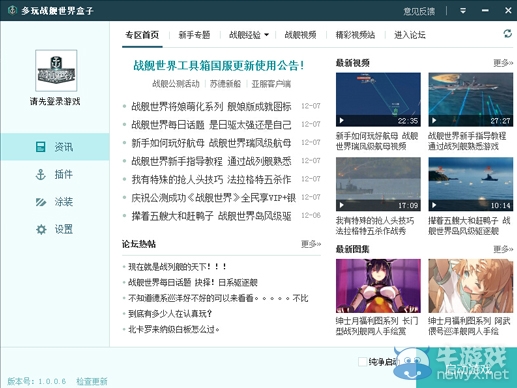The width and height of the screenshot is (517, 388).
Task: Expand 更多 next to 最新视频
Action: [x=503, y=63]
